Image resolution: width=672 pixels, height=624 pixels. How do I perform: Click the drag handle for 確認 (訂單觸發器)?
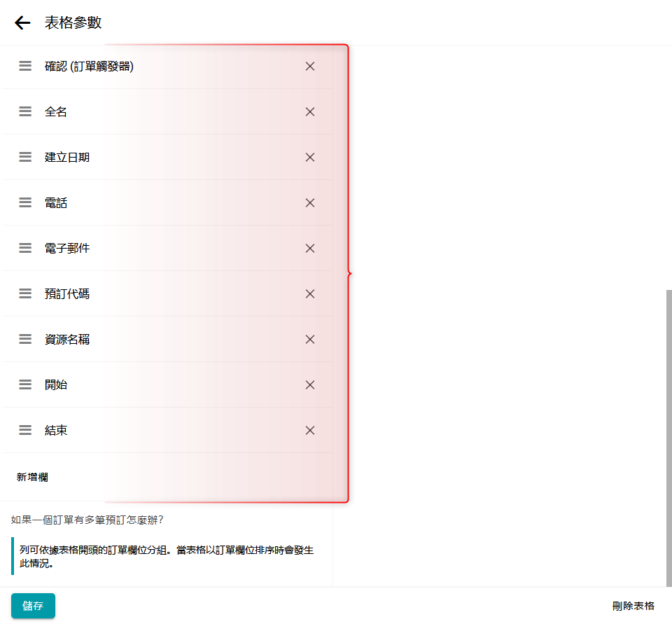25,67
